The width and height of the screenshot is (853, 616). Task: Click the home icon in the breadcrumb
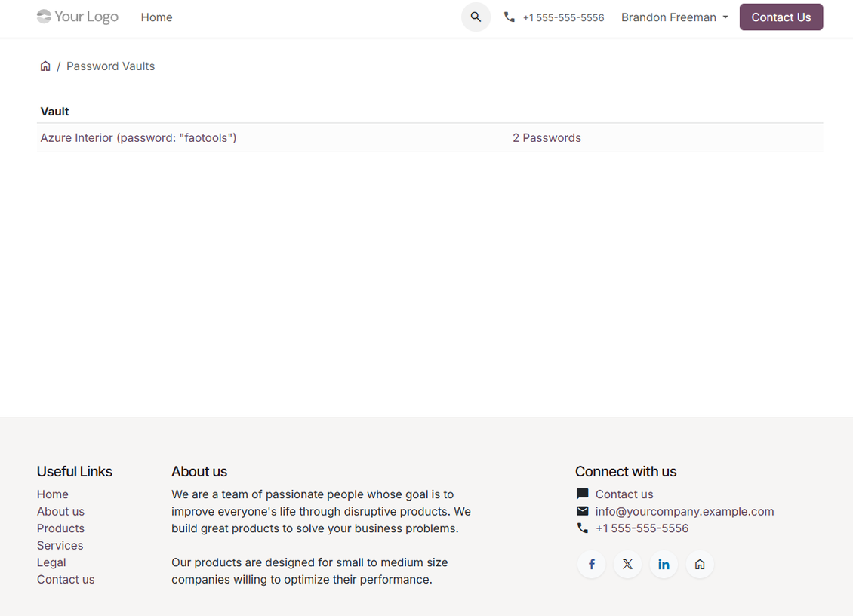point(45,66)
